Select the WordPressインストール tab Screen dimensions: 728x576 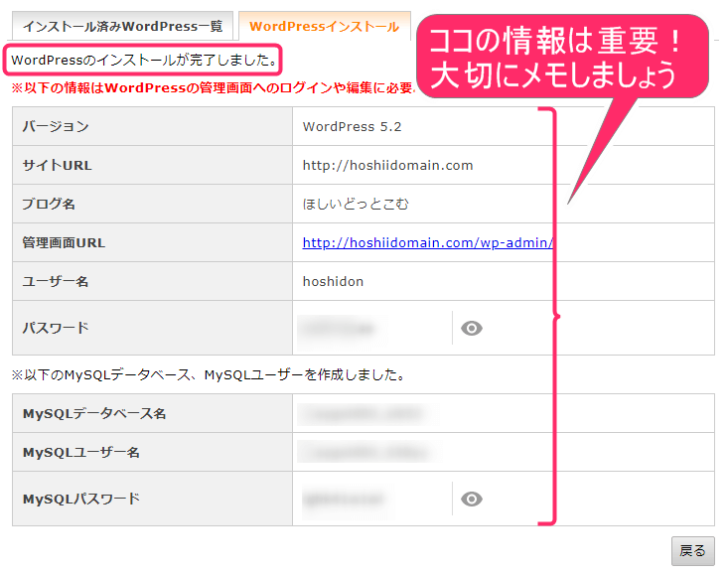pos(325,27)
